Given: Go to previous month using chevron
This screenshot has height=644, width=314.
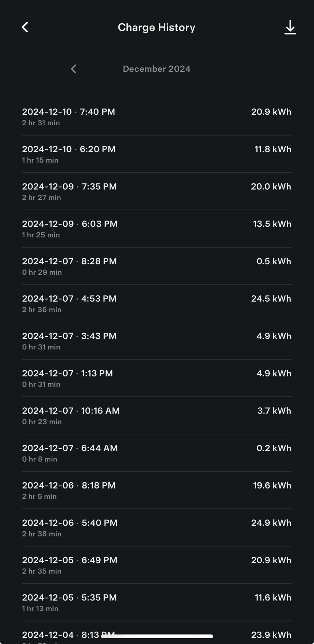Looking at the screenshot, I should tap(74, 69).
